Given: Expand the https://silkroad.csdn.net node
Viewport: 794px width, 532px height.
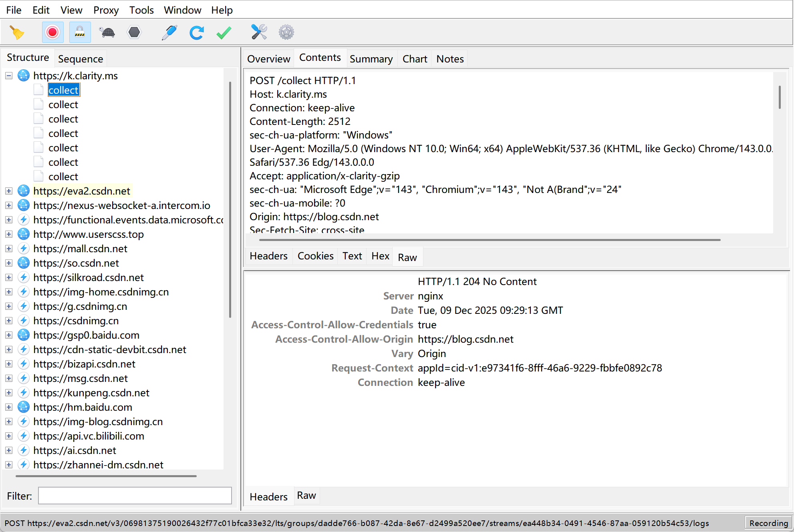Looking at the screenshot, I should (9, 277).
